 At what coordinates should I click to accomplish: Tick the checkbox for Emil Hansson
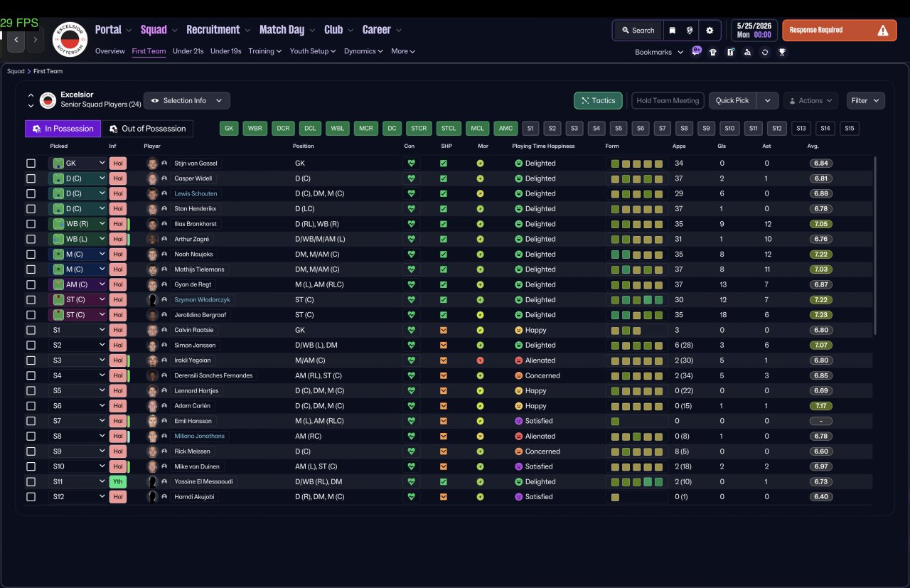pyautogui.click(x=31, y=421)
